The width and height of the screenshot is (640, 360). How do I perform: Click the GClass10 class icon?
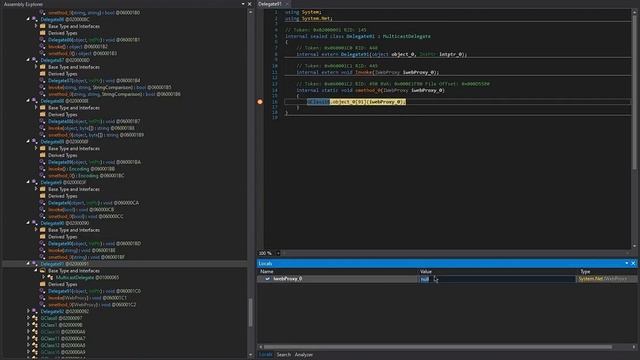[35, 332]
